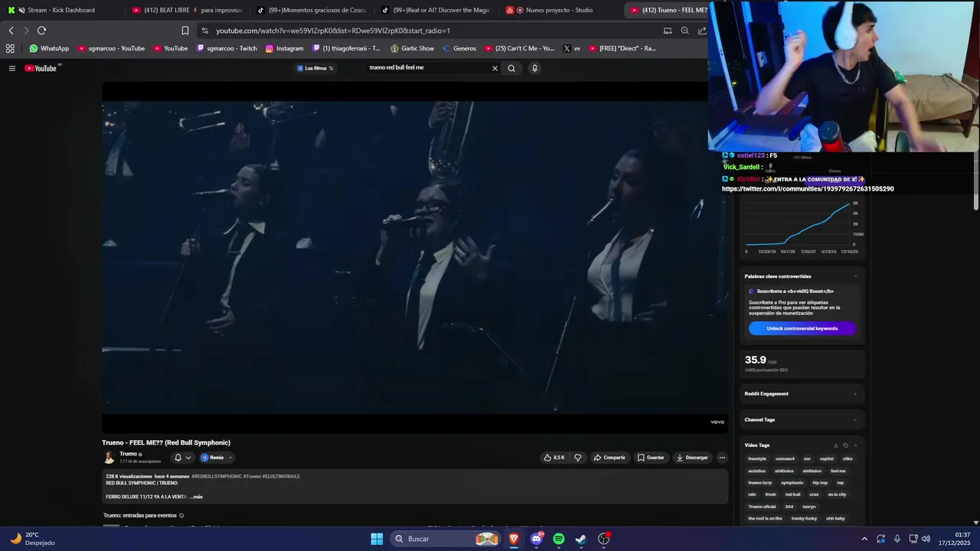
Task: Select the red bull video tag
Action: 792,494
